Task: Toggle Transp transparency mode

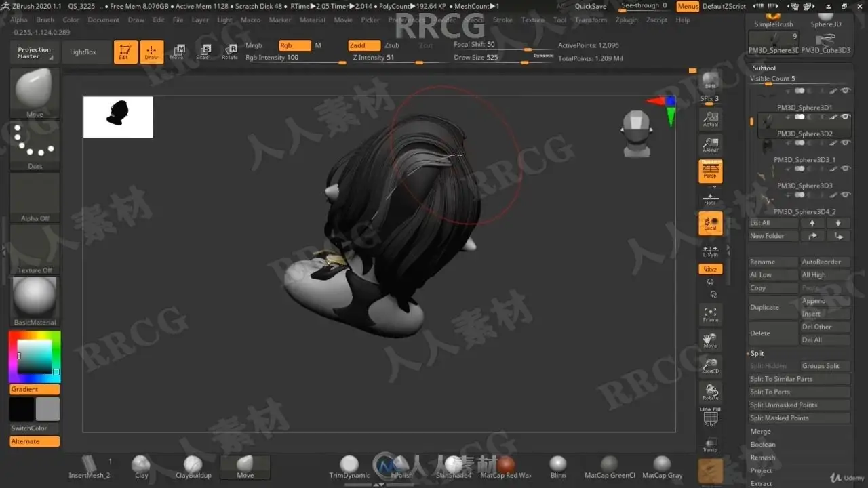Action: 710,444
